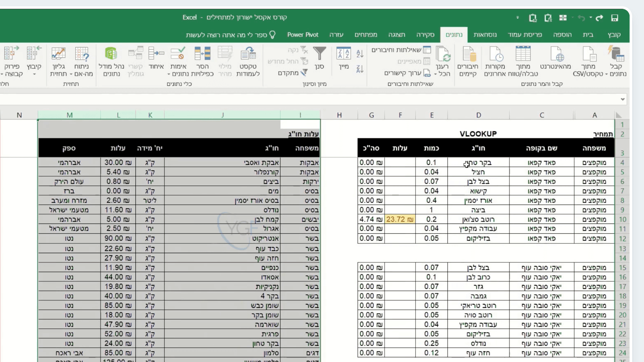Save the workbook from the title bar
The image size is (644, 362).
click(x=615, y=18)
